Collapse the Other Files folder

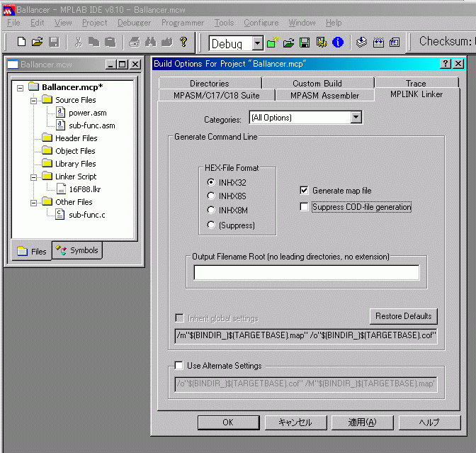pos(33,203)
